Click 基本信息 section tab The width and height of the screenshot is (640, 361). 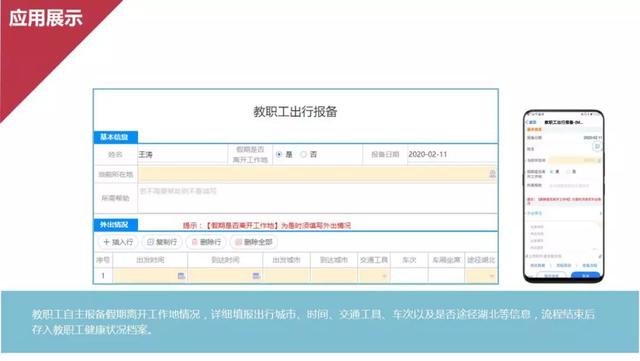tap(115, 137)
